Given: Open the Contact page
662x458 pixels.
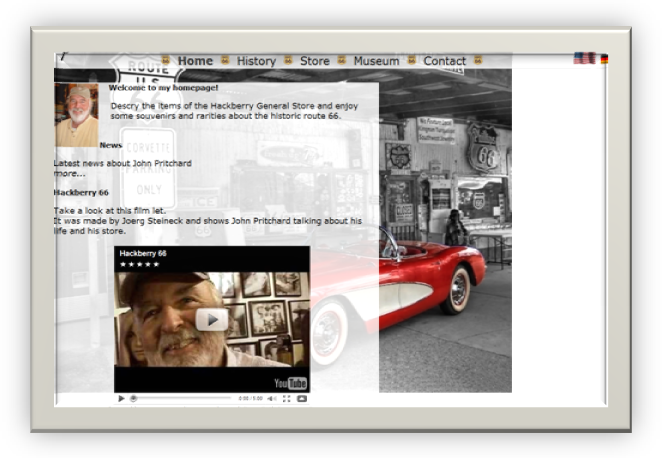Looking at the screenshot, I should coord(444,61).
